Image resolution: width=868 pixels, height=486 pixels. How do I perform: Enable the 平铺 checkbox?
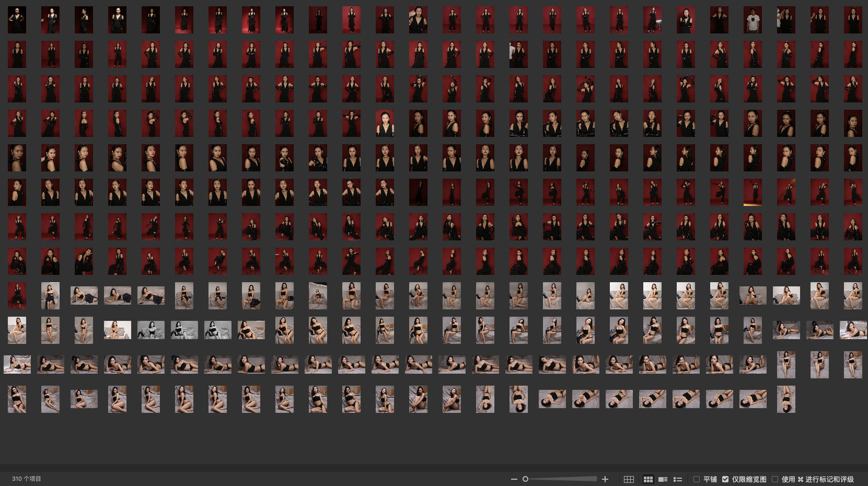tap(697, 479)
